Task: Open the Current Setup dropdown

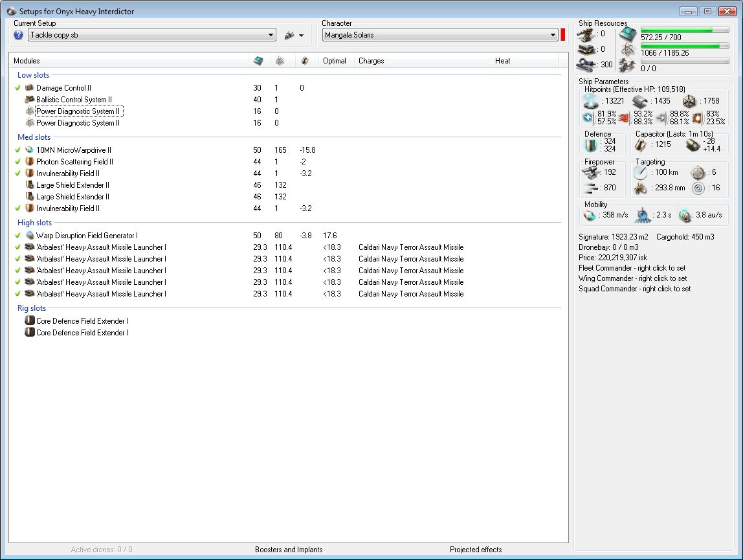Action: [x=271, y=35]
